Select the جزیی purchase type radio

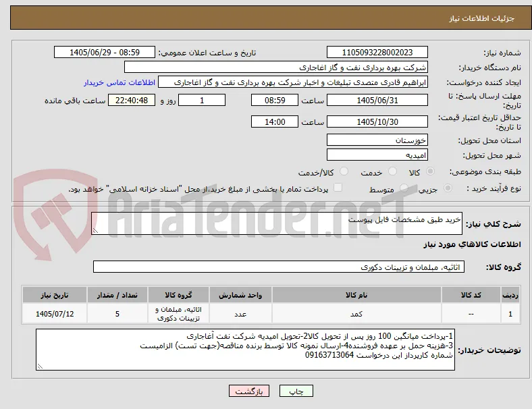pos(448,188)
